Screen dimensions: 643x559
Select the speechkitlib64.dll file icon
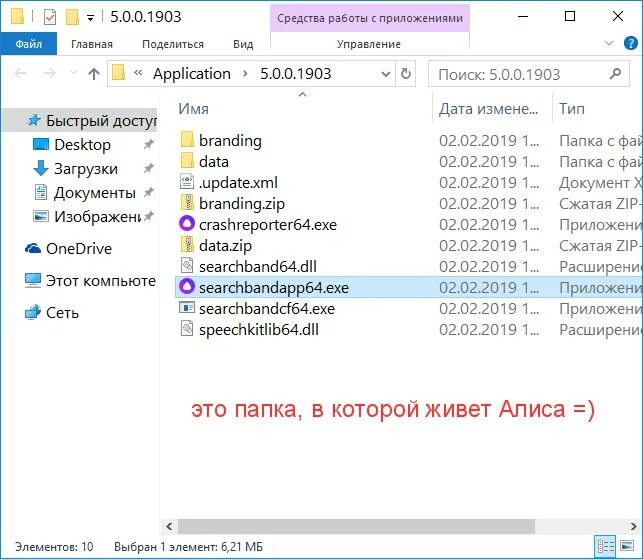pyautogui.click(x=187, y=329)
